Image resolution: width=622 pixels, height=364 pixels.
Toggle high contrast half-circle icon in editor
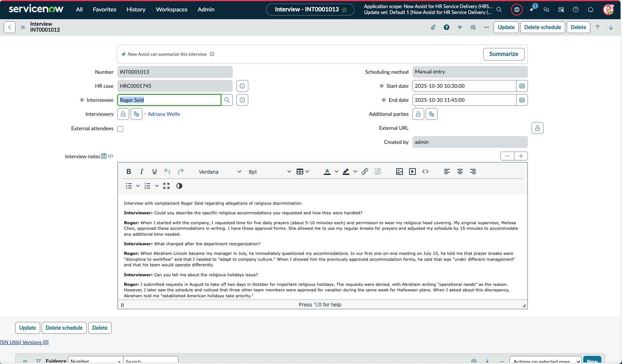(x=179, y=186)
